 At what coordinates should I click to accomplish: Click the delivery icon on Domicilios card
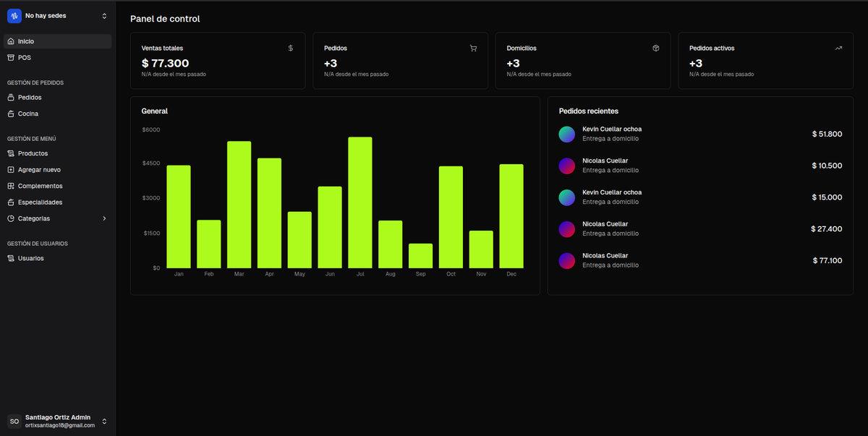coord(656,48)
